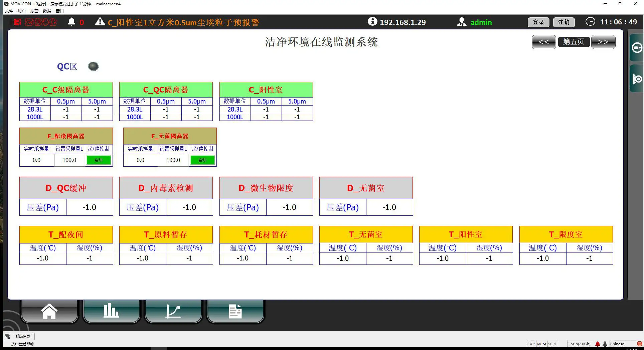Screen dimensions: 644x350
Task: Open the 数据 menu
Action: coord(47,11)
